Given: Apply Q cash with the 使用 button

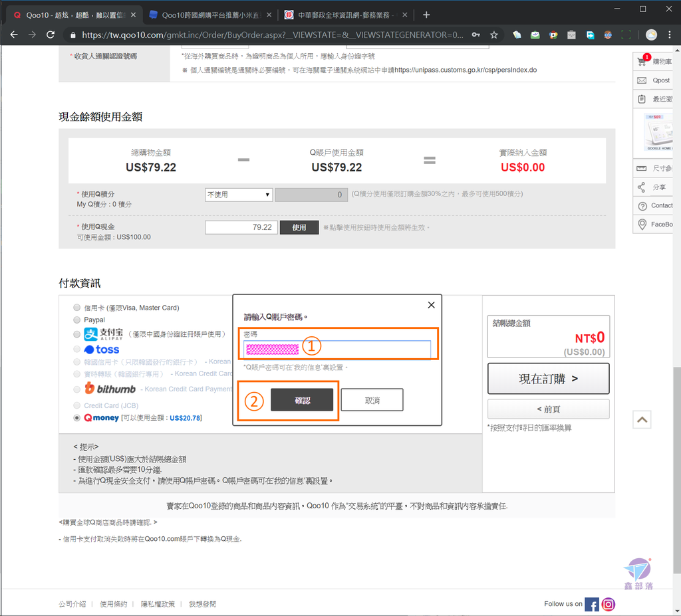Looking at the screenshot, I should pos(299,227).
